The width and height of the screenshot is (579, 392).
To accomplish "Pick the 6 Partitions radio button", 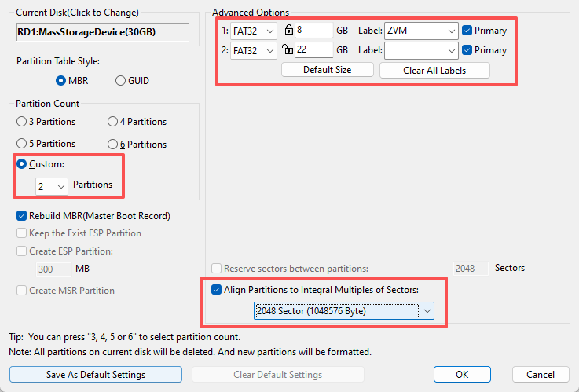I will [112, 144].
